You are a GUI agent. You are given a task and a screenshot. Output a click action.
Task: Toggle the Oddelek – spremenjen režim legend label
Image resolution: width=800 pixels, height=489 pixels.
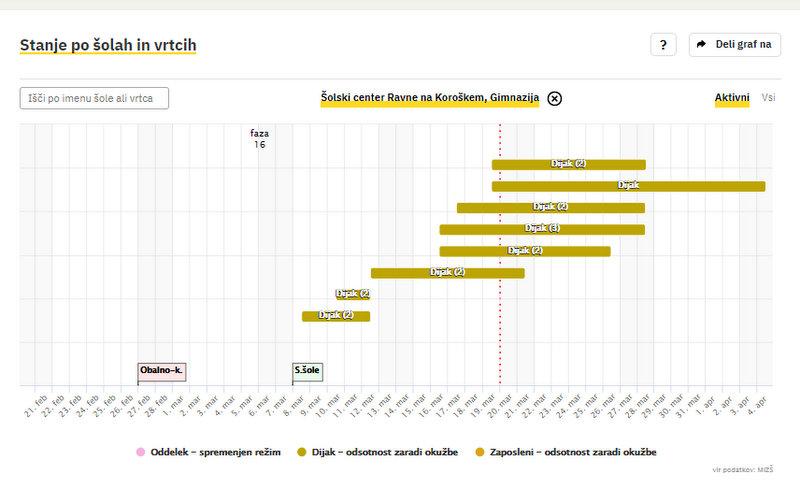click(215, 453)
